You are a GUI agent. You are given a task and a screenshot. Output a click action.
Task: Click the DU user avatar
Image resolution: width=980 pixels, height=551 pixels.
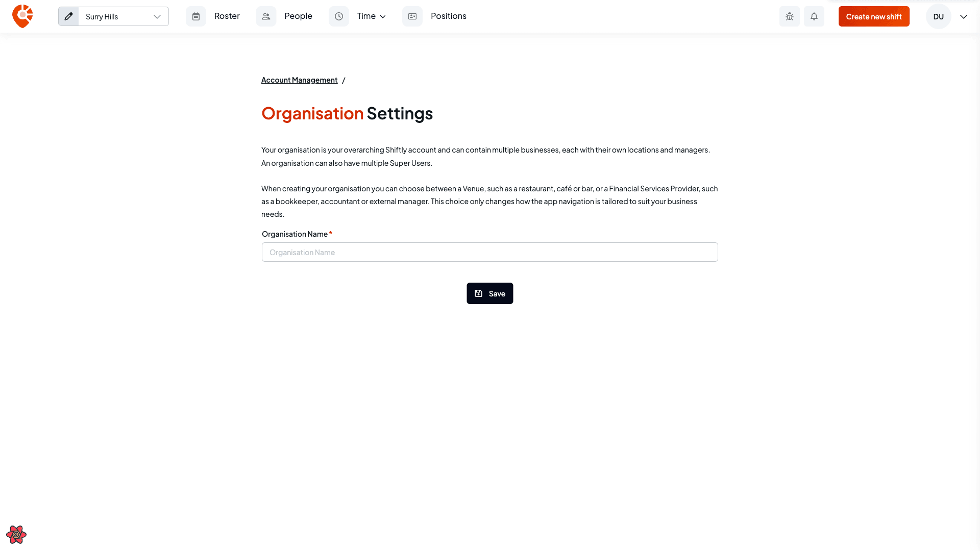[939, 16]
